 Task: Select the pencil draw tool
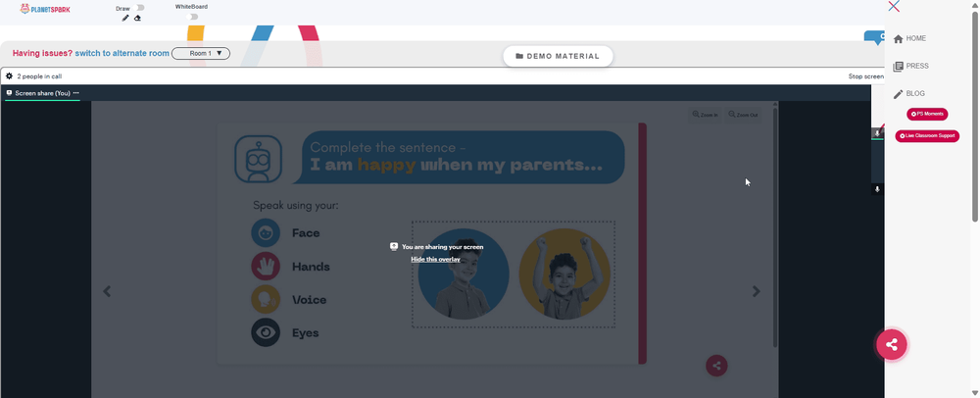tap(125, 18)
